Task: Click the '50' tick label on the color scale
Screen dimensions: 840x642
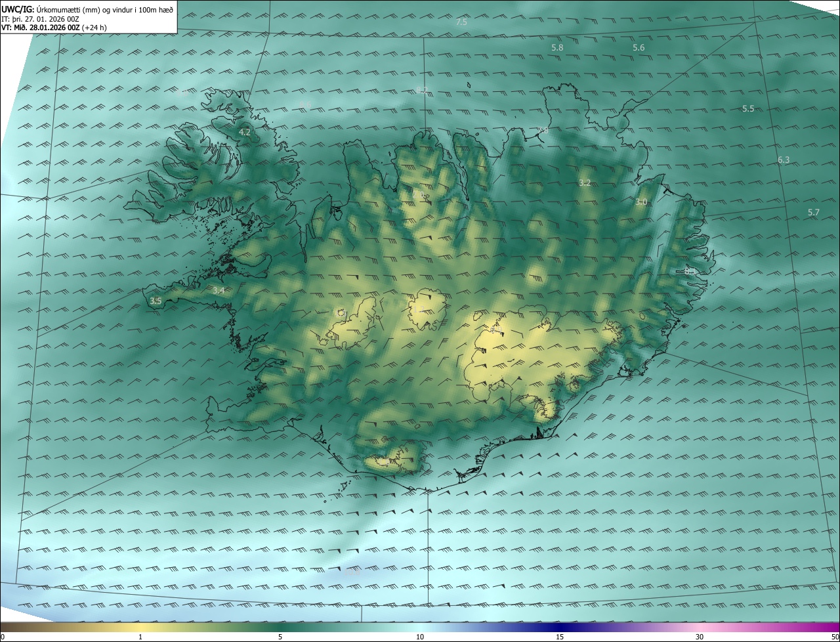Action: [x=835, y=637]
